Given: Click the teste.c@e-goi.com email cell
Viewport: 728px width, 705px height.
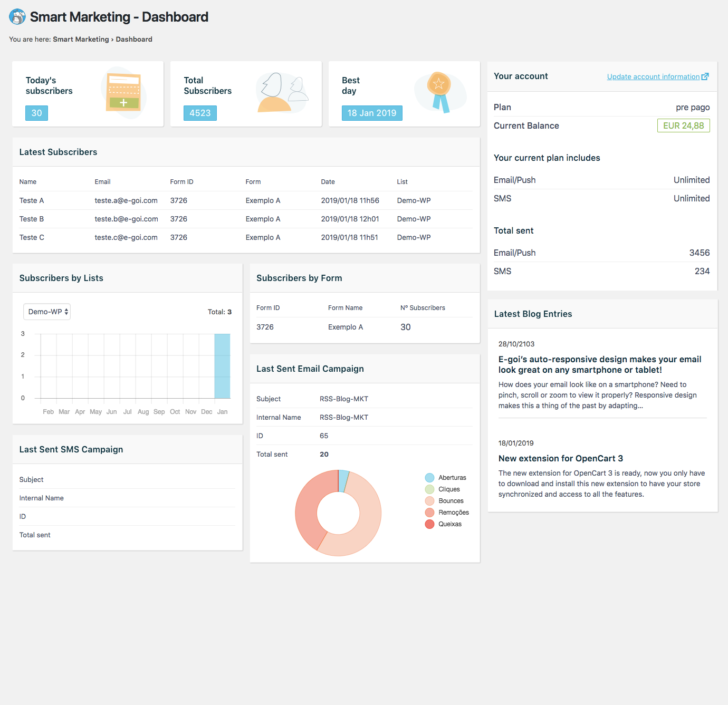Looking at the screenshot, I should [x=126, y=237].
